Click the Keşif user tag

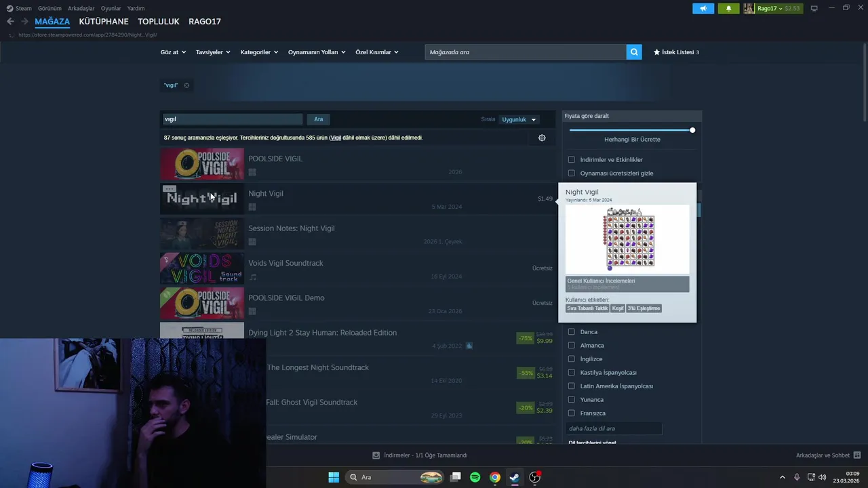618,308
